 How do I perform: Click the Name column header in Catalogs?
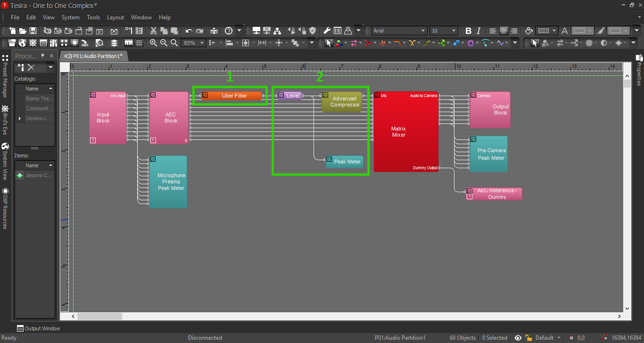pyautogui.click(x=40, y=89)
